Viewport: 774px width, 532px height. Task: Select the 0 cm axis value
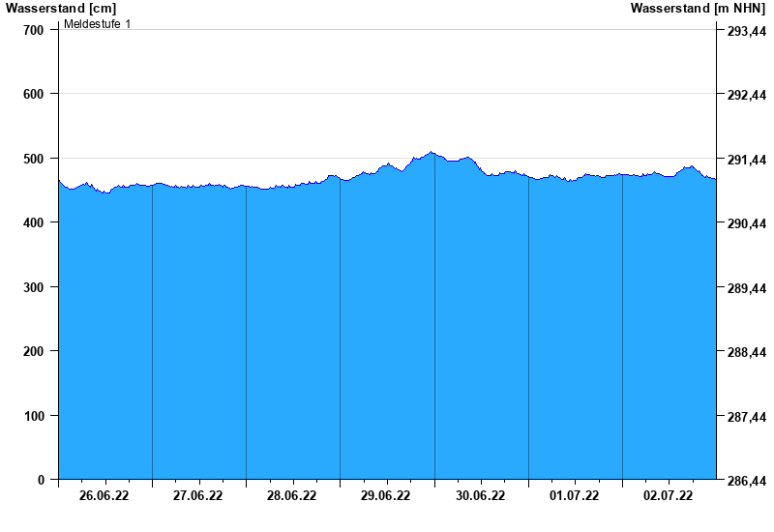(41, 480)
